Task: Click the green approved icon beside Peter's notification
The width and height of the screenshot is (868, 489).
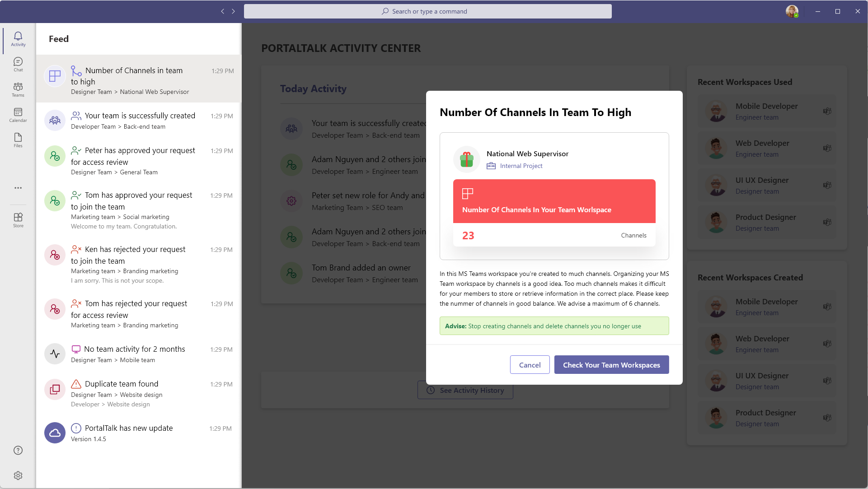Action: pos(55,156)
